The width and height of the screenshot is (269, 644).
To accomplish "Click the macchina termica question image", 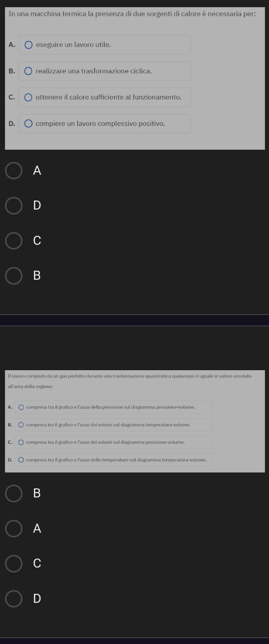I will pos(135,78).
